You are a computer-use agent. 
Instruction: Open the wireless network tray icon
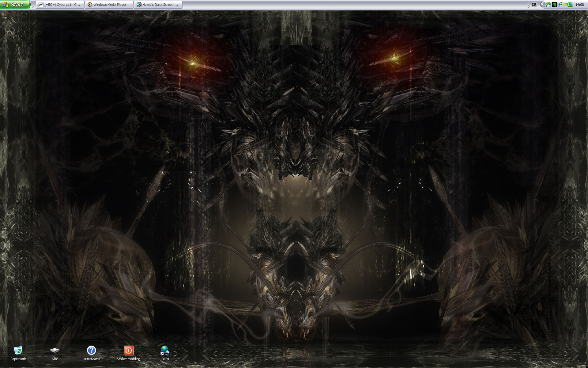click(x=560, y=5)
